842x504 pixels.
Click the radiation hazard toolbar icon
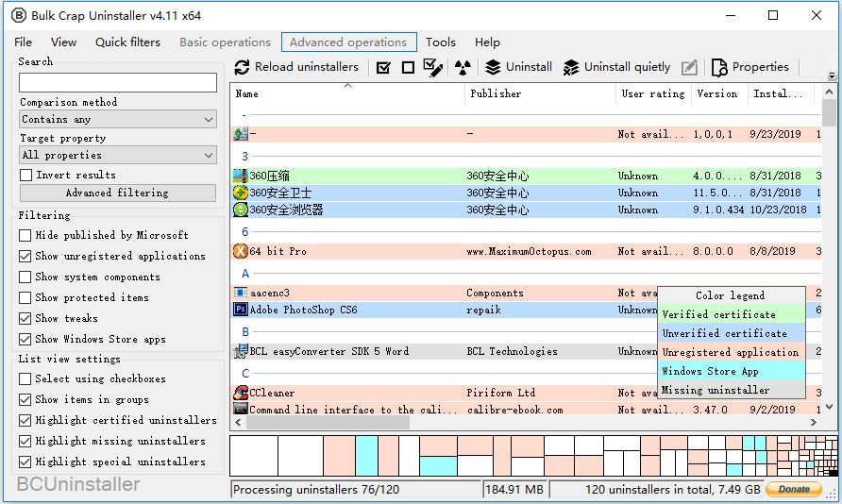pyautogui.click(x=463, y=68)
